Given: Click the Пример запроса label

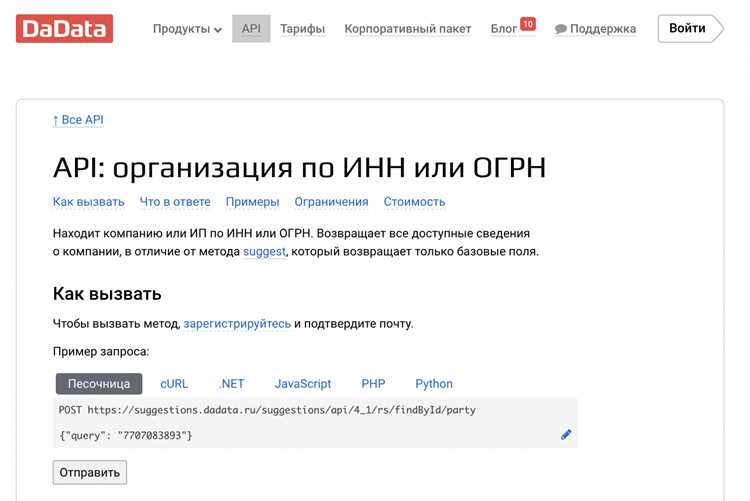Looking at the screenshot, I should click(x=101, y=352).
